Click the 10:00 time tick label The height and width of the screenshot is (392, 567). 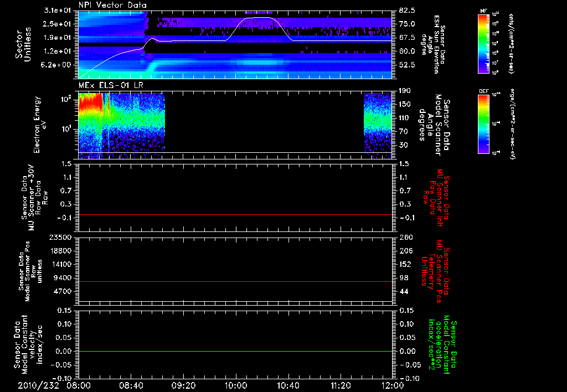coord(236,385)
